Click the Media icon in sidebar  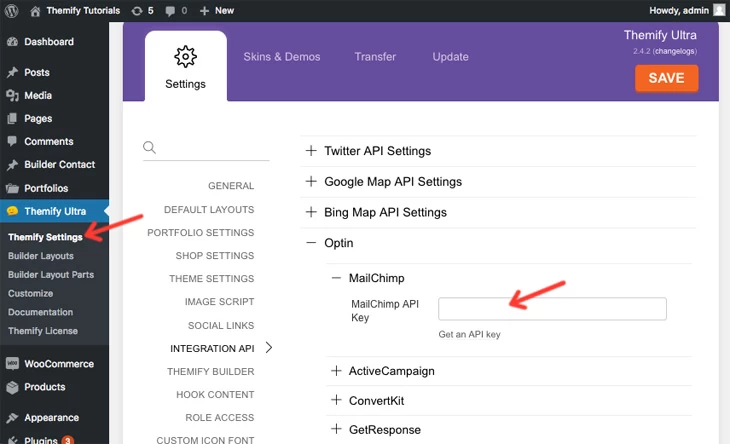click(x=13, y=95)
